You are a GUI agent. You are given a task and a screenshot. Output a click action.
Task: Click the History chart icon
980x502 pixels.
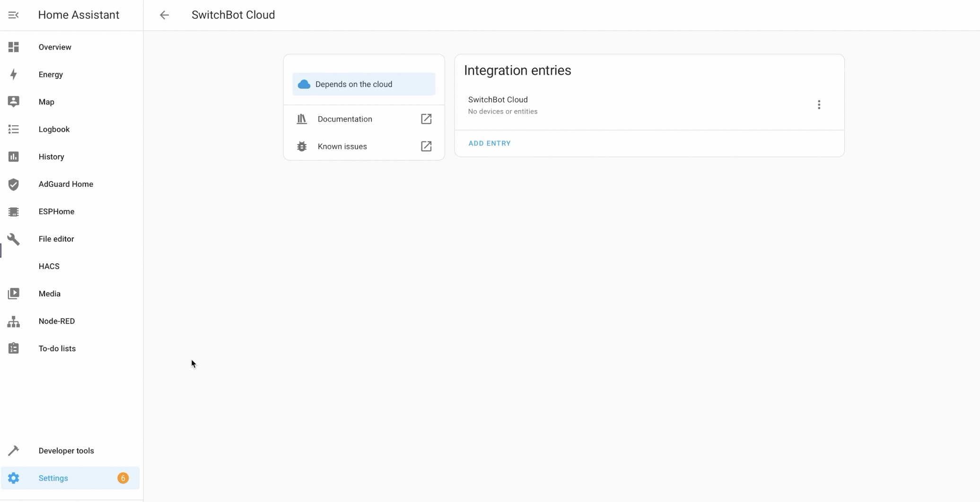14,157
